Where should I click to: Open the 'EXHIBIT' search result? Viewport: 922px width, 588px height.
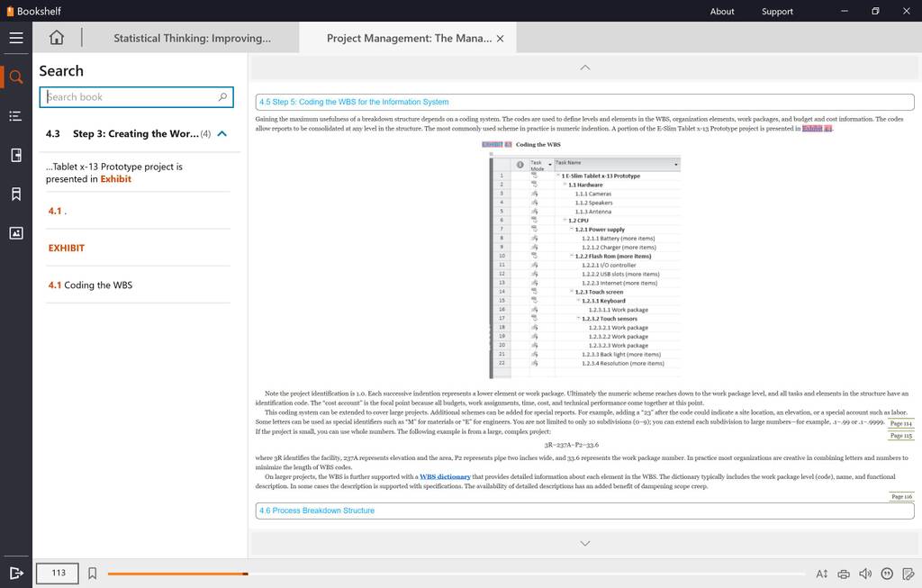pyautogui.click(x=138, y=249)
